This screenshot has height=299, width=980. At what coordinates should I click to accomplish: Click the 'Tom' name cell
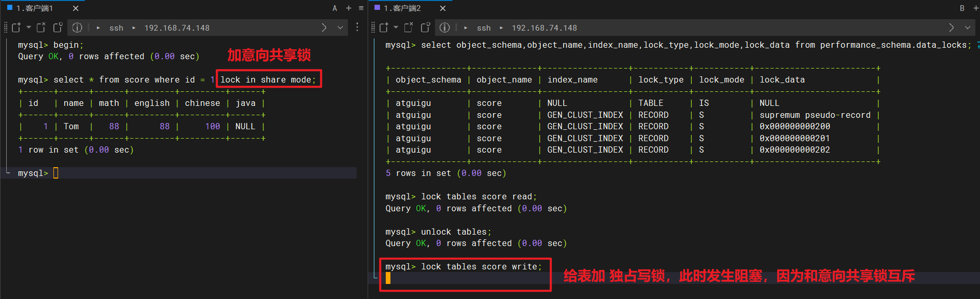click(71, 126)
